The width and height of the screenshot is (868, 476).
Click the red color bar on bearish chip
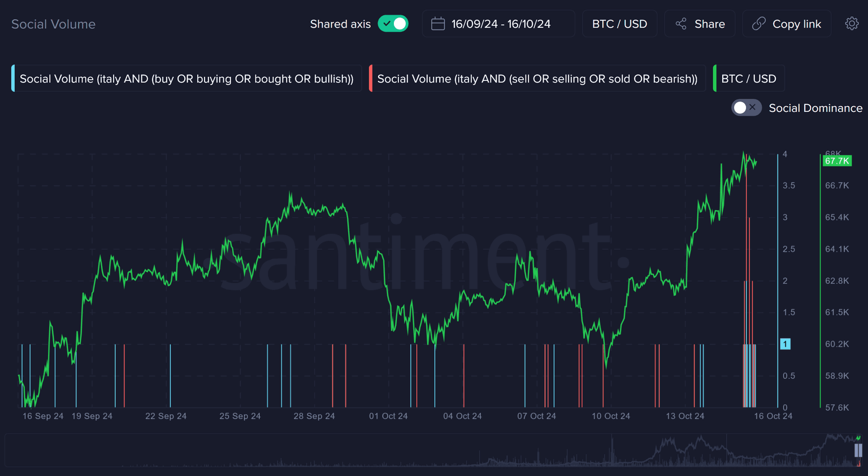coord(371,78)
